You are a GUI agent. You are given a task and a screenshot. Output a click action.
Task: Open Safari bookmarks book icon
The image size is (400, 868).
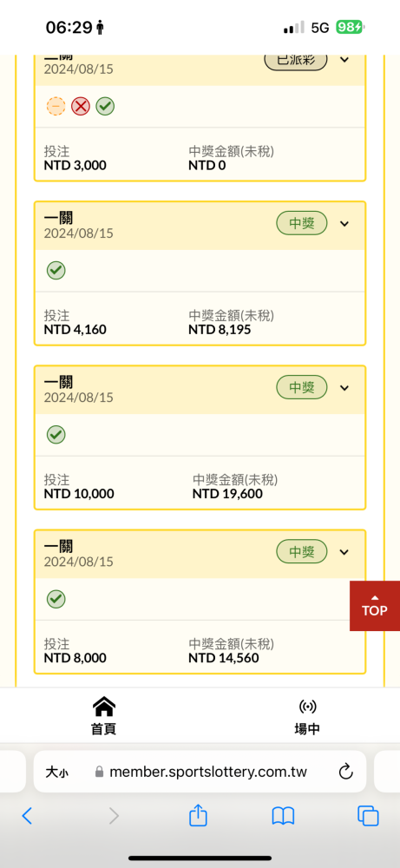[283, 816]
